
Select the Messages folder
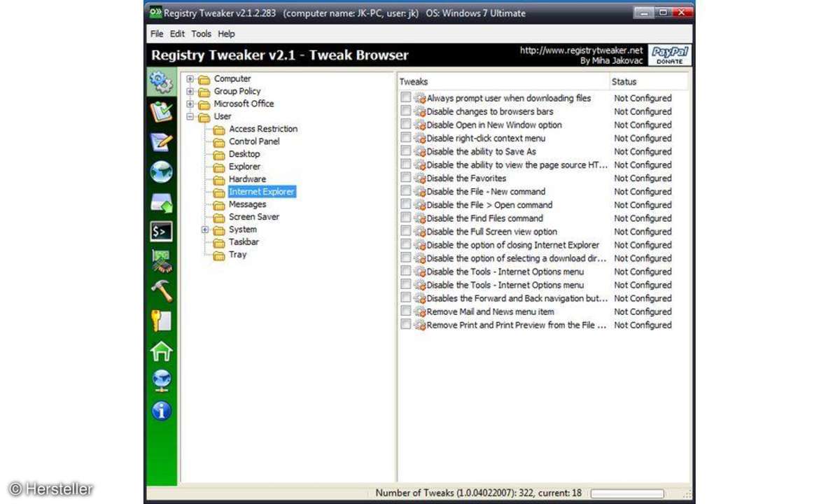click(x=247, y=204)
